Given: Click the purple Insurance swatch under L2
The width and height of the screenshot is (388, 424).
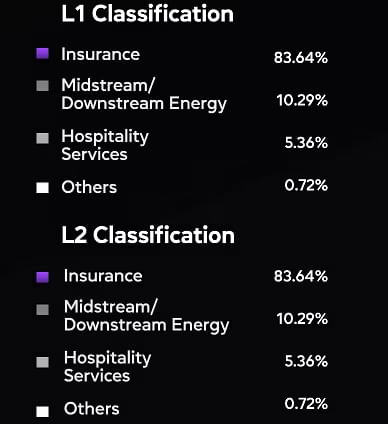Looking at the screenshot, I should click(42, 277).
